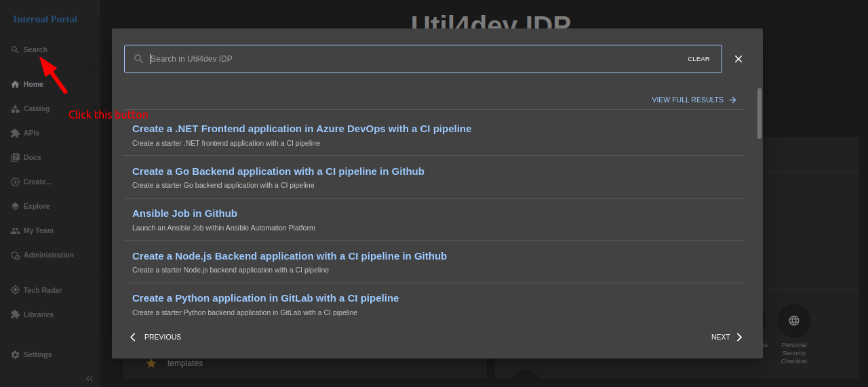Focus the Search in Util4dev IDP field
Image resolution: width=868 pixels, height=387 pixels.
[x=407, y=59]
